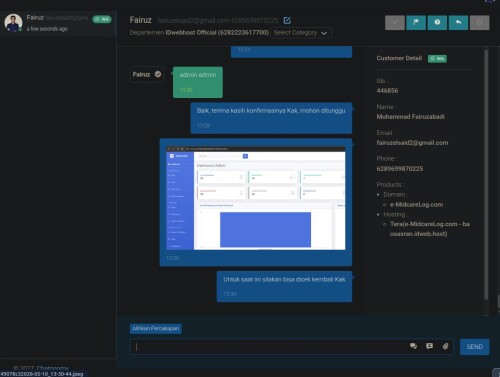Click the customer detail panel scrollbar

click(x=486, y=174)
